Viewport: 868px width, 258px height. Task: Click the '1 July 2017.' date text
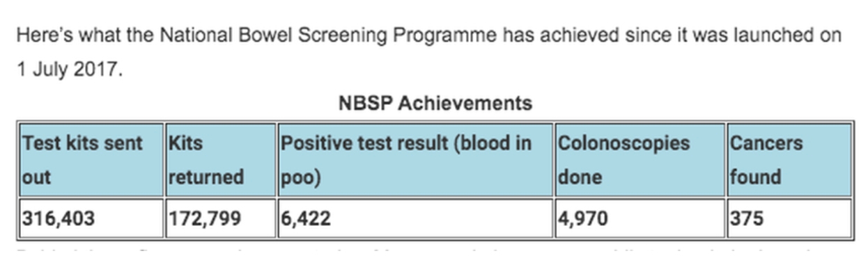pos(69,71)
